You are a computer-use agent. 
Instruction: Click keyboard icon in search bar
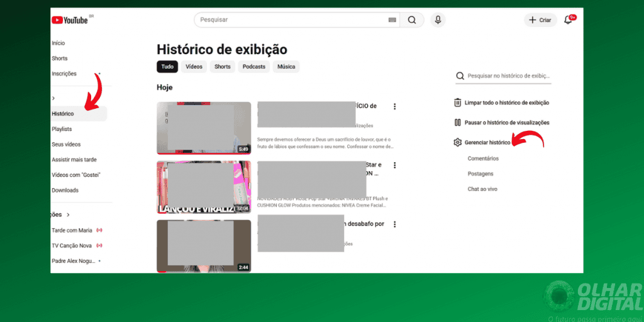point(392,20)
